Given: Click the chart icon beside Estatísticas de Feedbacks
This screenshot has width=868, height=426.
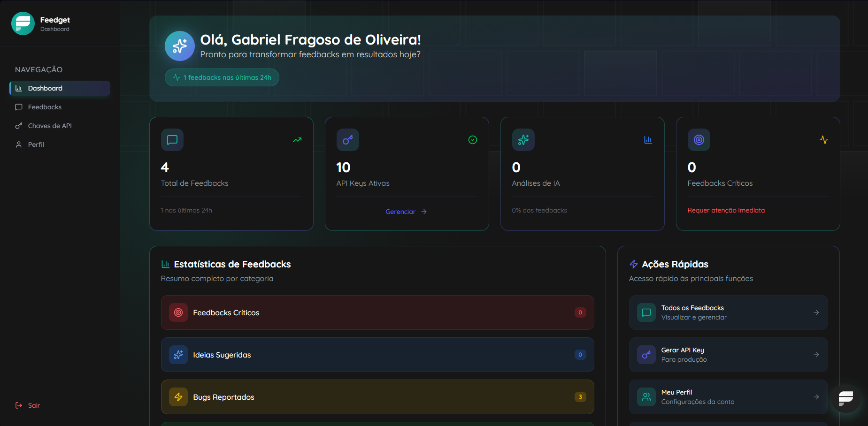Looking at the screenshot, I should pyautogui.click(x=165, y=264).
